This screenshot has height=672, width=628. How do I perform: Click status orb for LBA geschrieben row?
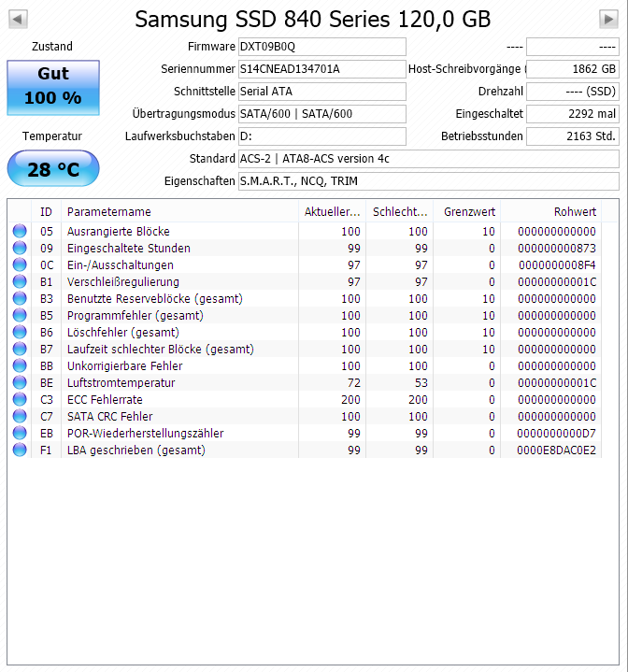[20, 450]
